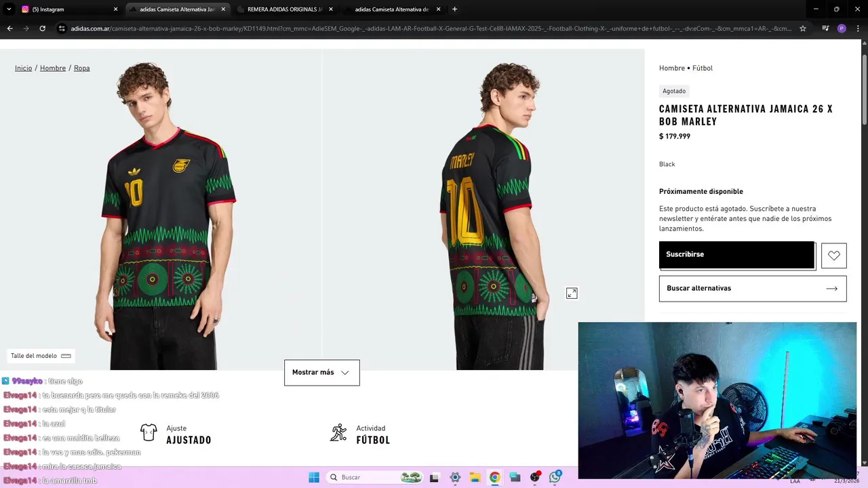Image resolution: width=868 pixels, height=488 pixels.
Task: Switch to the REMERA ADIDAS ORIGINALS tab
Action: [285, 9]
